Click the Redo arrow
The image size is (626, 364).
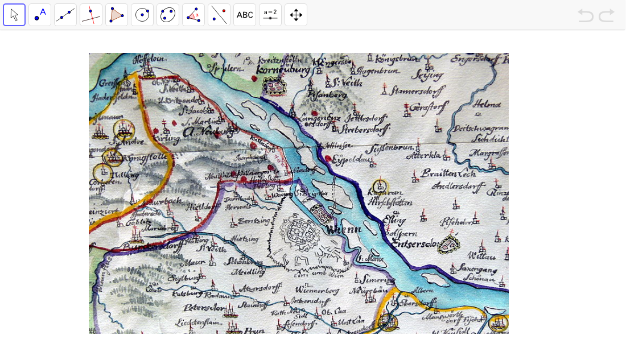click(x=606, y=15)
